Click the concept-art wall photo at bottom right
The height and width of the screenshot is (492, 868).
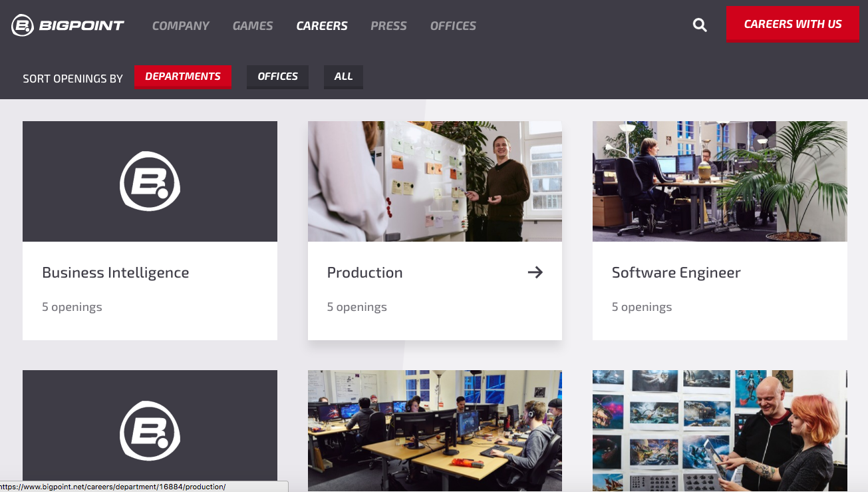coord(720,431)
